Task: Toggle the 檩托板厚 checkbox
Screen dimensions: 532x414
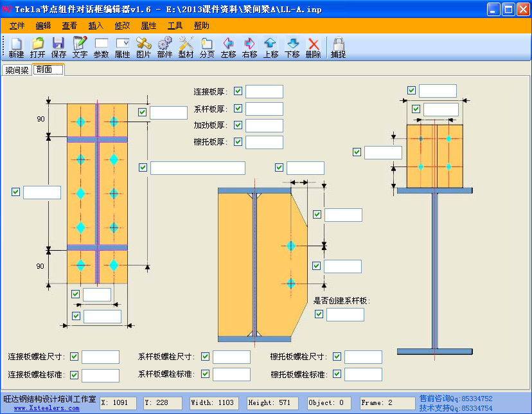Action: [238, 141]
